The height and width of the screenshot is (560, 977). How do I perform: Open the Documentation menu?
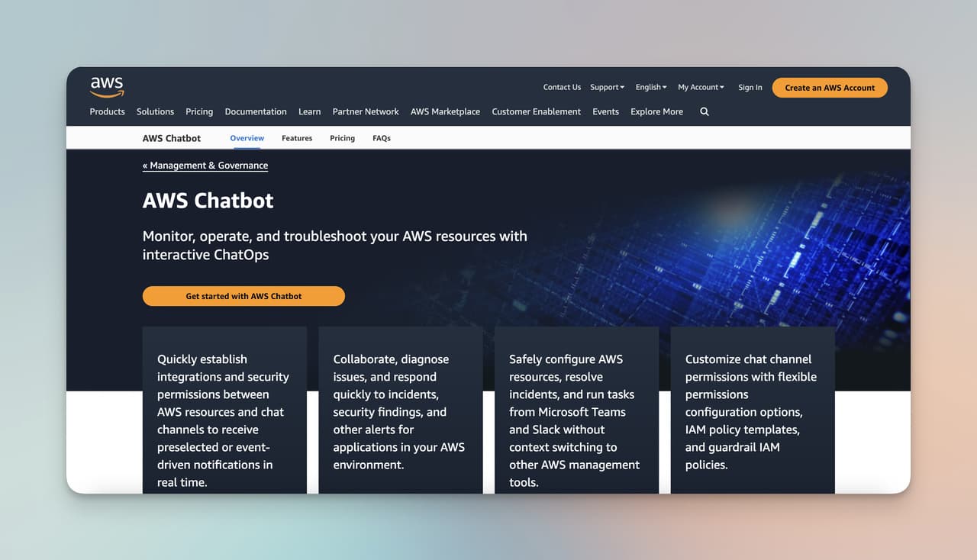256,111
